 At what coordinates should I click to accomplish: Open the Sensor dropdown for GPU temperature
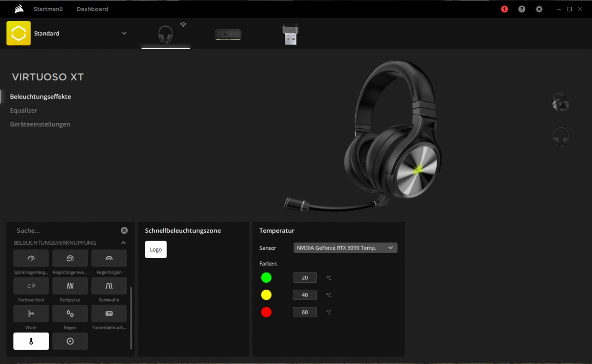tap(345, 248)
